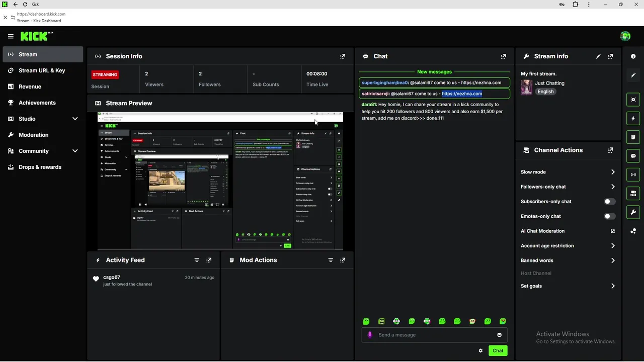Open Followers-only chat options chevron
Image resolution: width=644 pixels, height=362 pixels.
pyautogui.click(x=613, y=187)
